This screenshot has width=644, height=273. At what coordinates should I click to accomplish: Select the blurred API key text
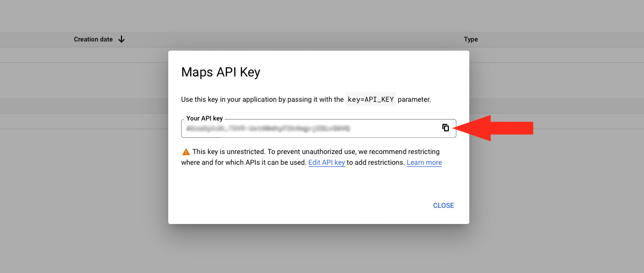[x=268, y=128]
